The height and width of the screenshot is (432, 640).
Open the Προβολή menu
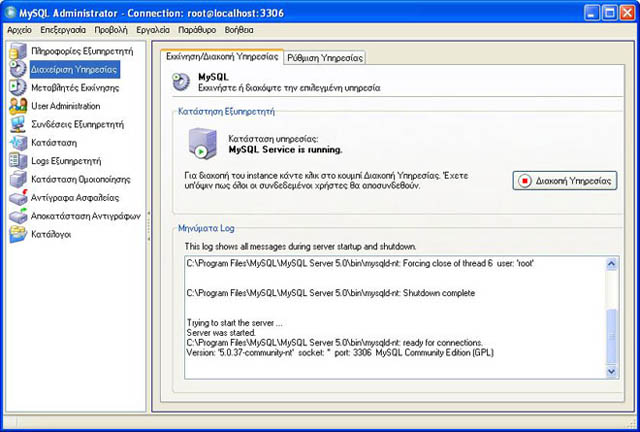[x=111, y=30]
